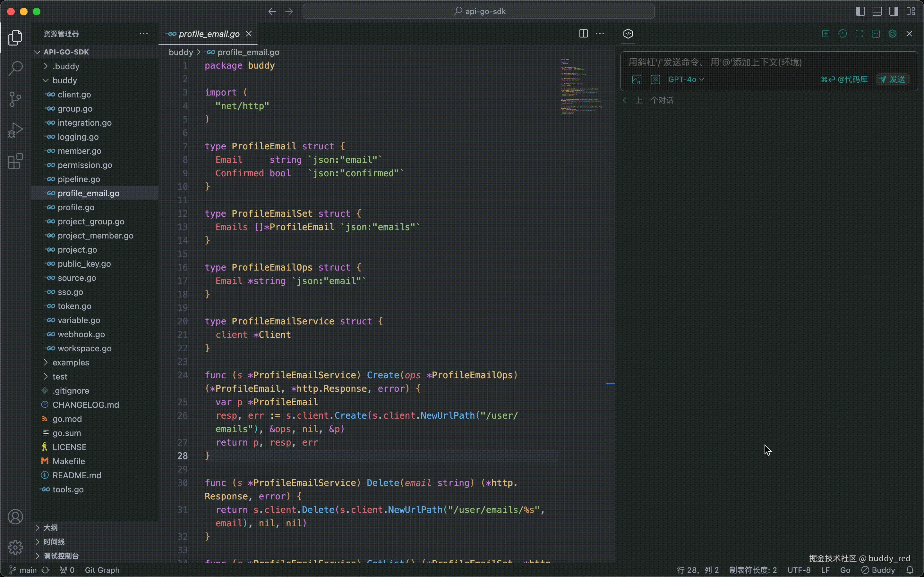Toggle the primary sidebar visibility

click(860, 12)
